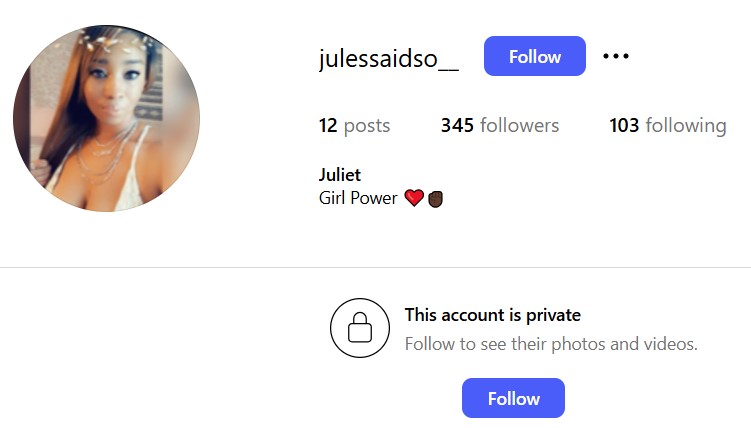The width and height of the screenshot is (751, 428).
Task: Open the three-dot more options menu
Action: point(616,56)
